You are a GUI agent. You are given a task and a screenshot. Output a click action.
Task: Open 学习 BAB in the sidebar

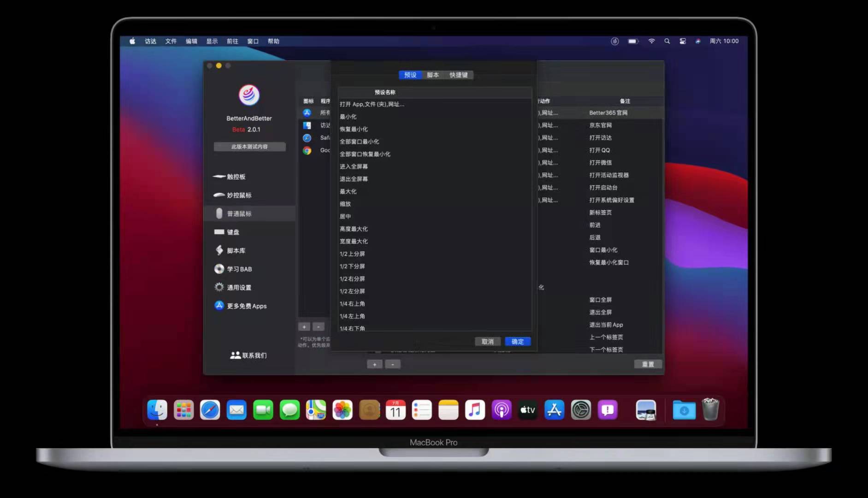(x=249, y=269)
